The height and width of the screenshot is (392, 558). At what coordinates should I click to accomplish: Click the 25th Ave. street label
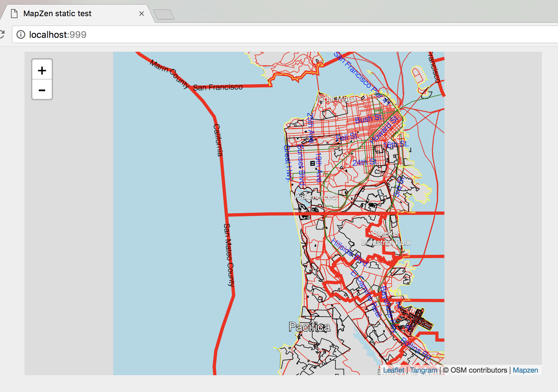pos(311,128)
